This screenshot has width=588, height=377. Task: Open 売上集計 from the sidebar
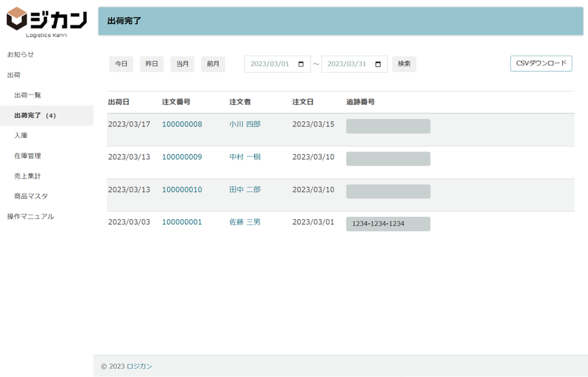(x=28, y=176)
